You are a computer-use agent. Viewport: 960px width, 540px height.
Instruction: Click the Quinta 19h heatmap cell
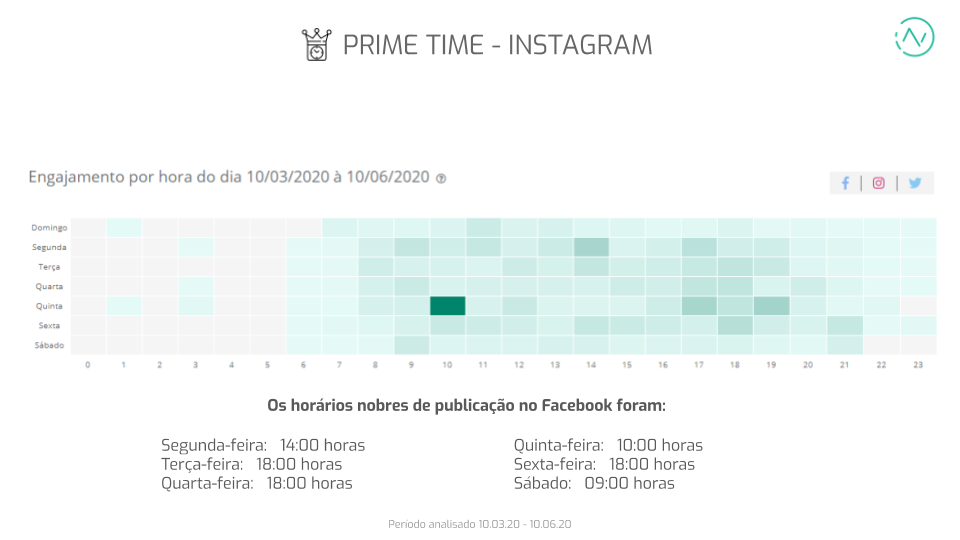click(x=771, y=306)
